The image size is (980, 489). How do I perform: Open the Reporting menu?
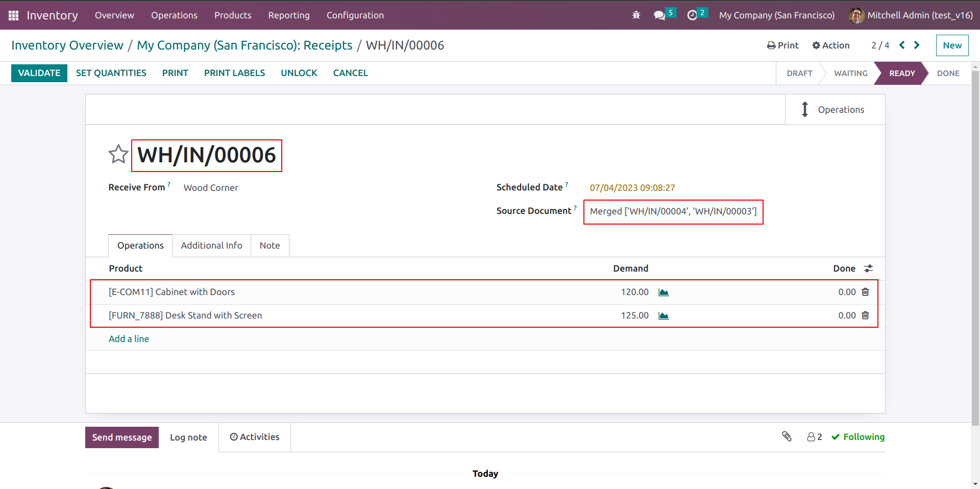[289, 15]
